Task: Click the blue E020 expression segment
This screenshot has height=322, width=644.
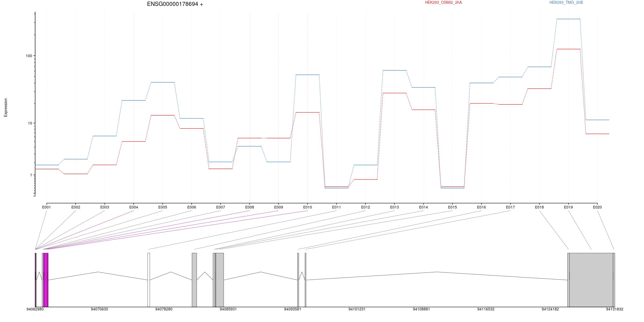Action: [x=597, y=120]
